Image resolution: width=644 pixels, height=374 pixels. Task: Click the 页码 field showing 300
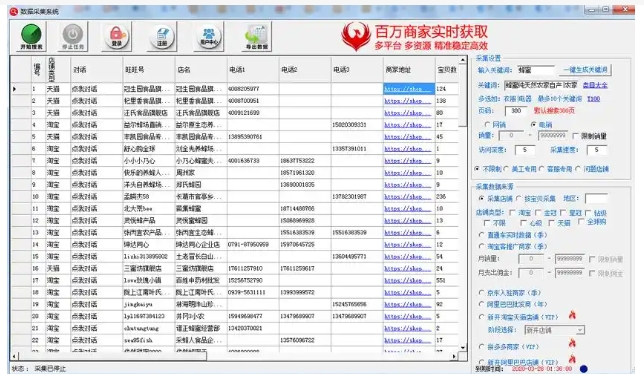pyautogui.click(x=516, y=110)
